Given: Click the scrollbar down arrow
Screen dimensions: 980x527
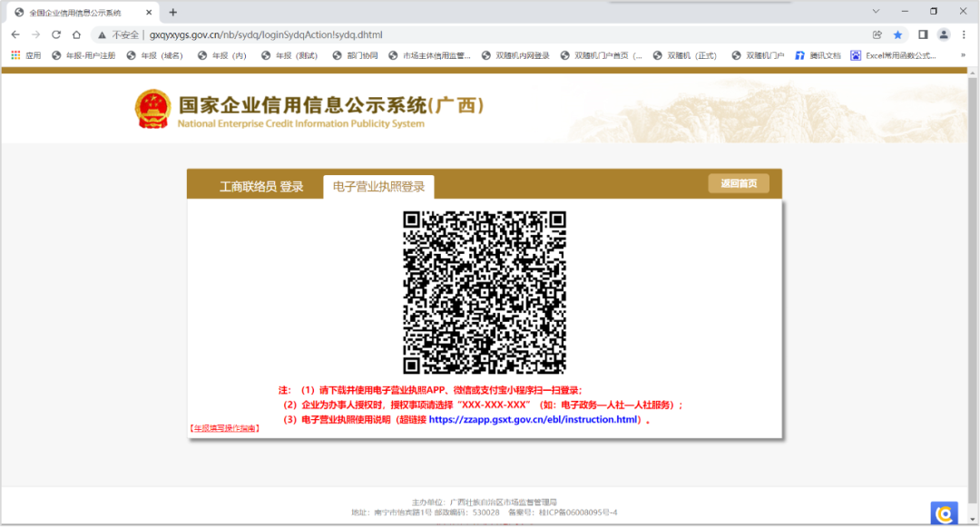Looking at the screenshot, I should point(973,520).
